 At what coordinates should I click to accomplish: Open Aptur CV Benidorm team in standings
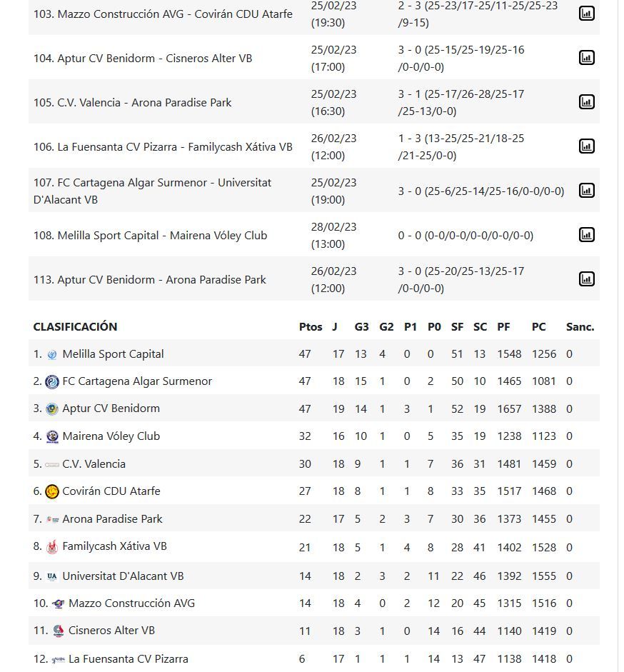(111, 408)
